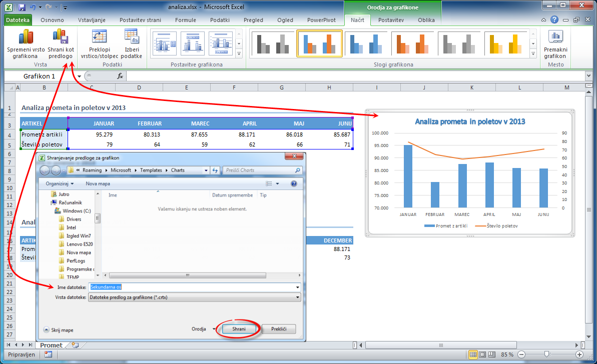Image resolution: width=597 pixels, height=364 pixels.
Task: Select the Drivers folder
Action: coord(70,219)
